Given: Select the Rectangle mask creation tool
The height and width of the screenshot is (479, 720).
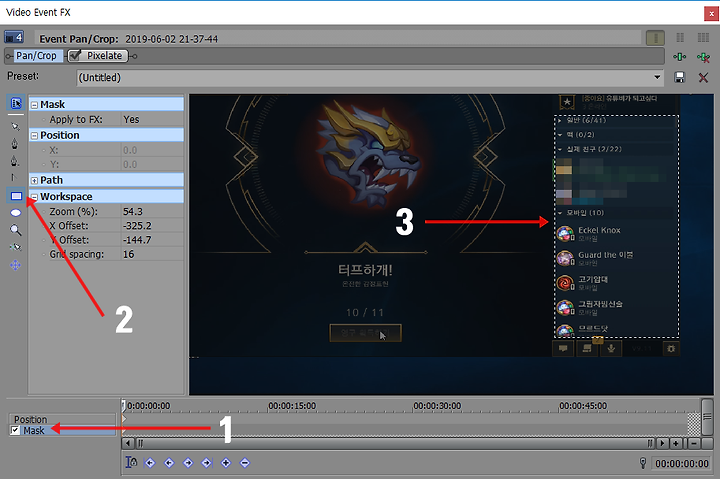Looking at the screenshot, I should (x=16, y=196).
